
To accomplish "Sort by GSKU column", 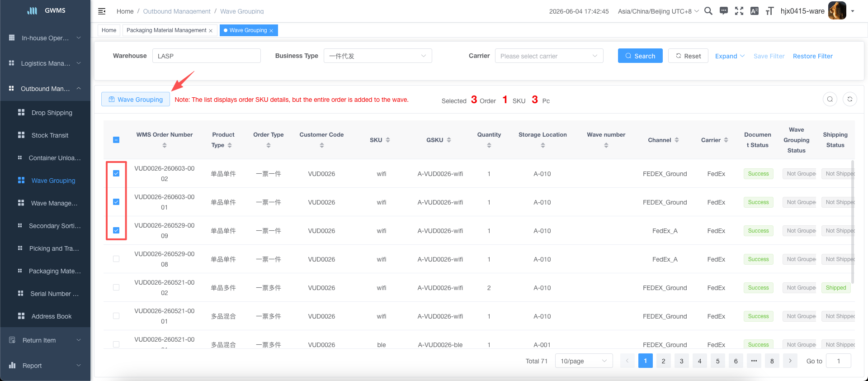I will [449, 140].
